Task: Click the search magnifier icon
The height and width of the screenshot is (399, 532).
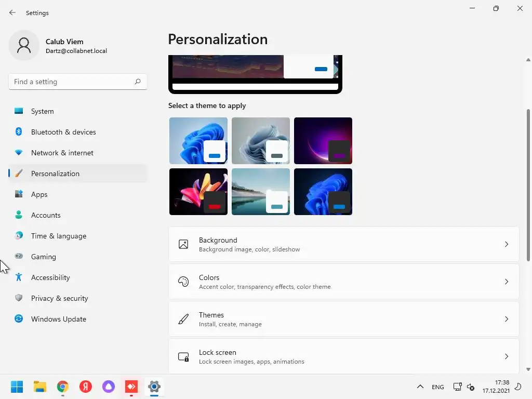Action: tap(137, 82)
